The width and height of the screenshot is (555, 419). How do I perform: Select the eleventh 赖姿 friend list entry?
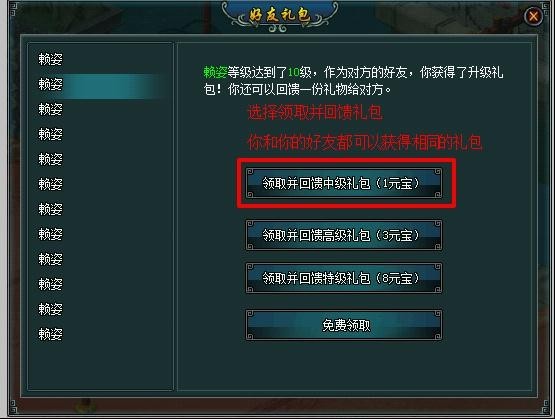pos(50,309)
